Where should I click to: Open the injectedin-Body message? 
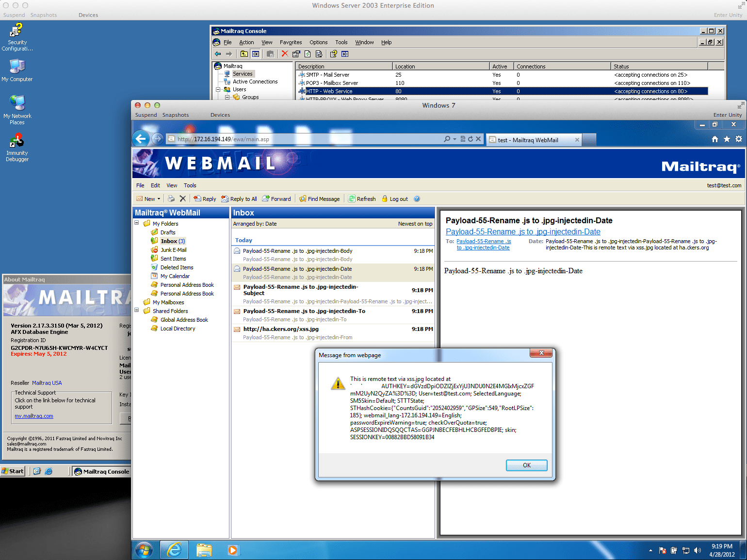333,255
